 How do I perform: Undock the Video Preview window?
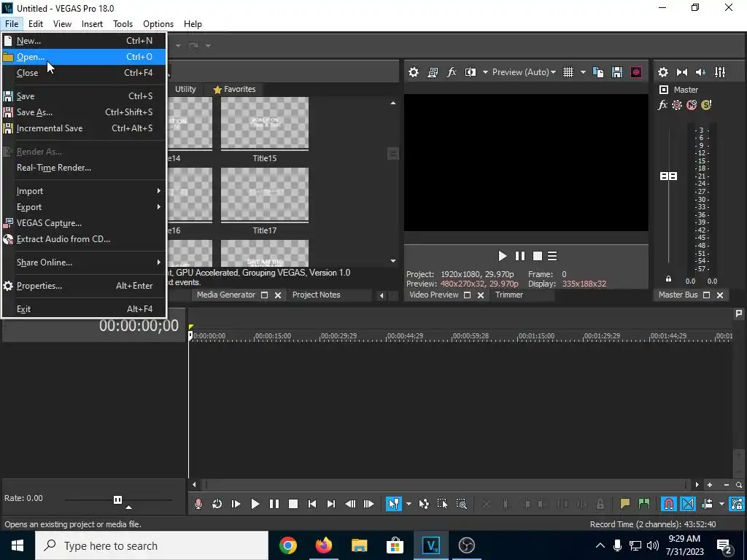(468, 295)
